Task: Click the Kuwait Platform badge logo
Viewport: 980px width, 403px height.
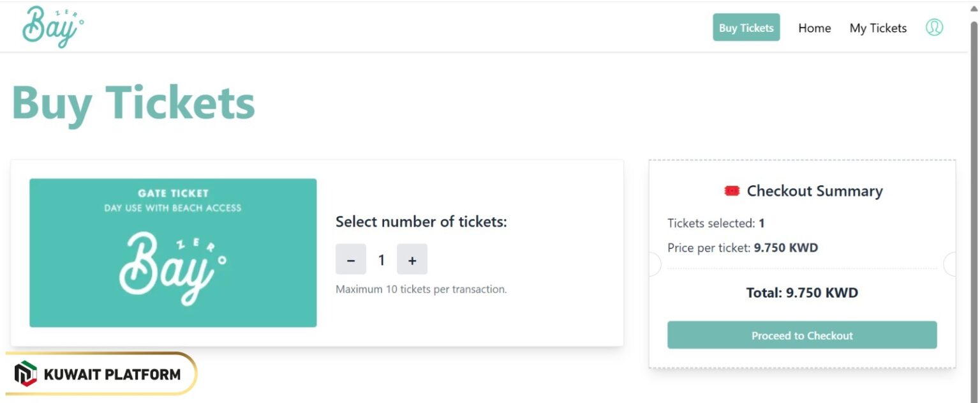Action: click(x=26, y=374)
